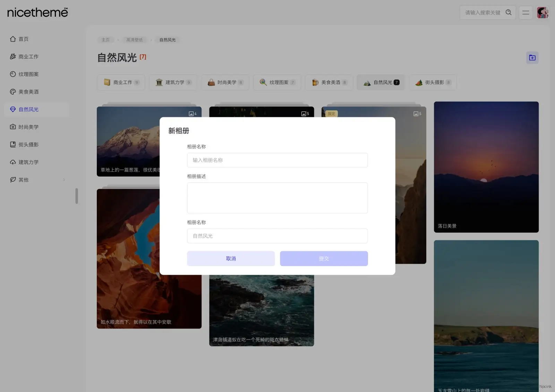Click the leaf icon beside 其他
Screen dimensions: 555x392
13,180
